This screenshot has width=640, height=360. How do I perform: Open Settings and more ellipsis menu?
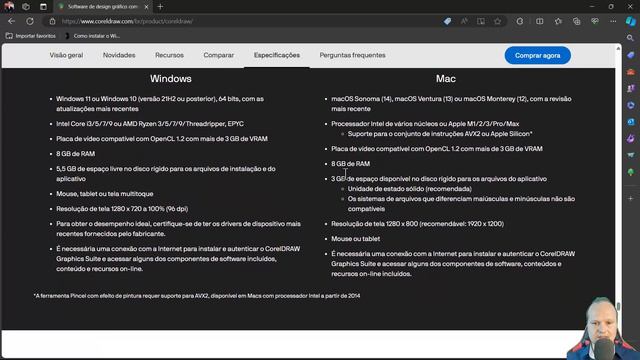click(613, 21)
